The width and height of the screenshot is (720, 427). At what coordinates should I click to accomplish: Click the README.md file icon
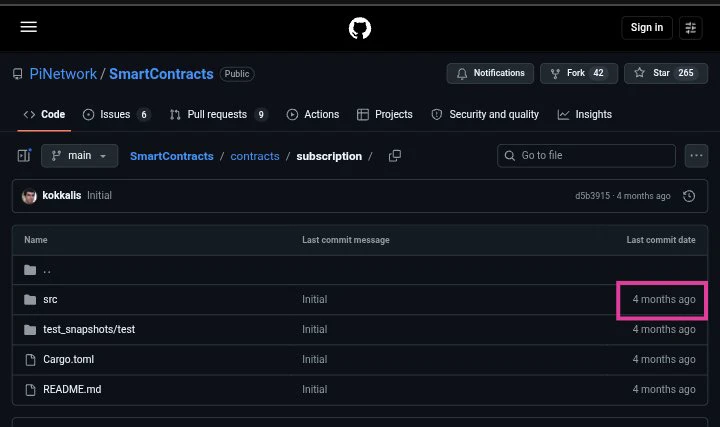[x=30, y=390]
